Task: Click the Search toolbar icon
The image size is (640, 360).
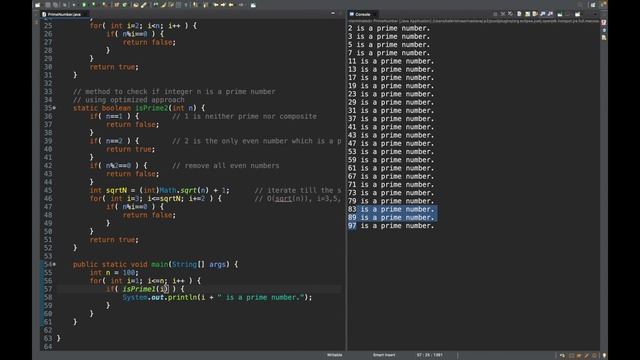Action: (x=143, y=5)
